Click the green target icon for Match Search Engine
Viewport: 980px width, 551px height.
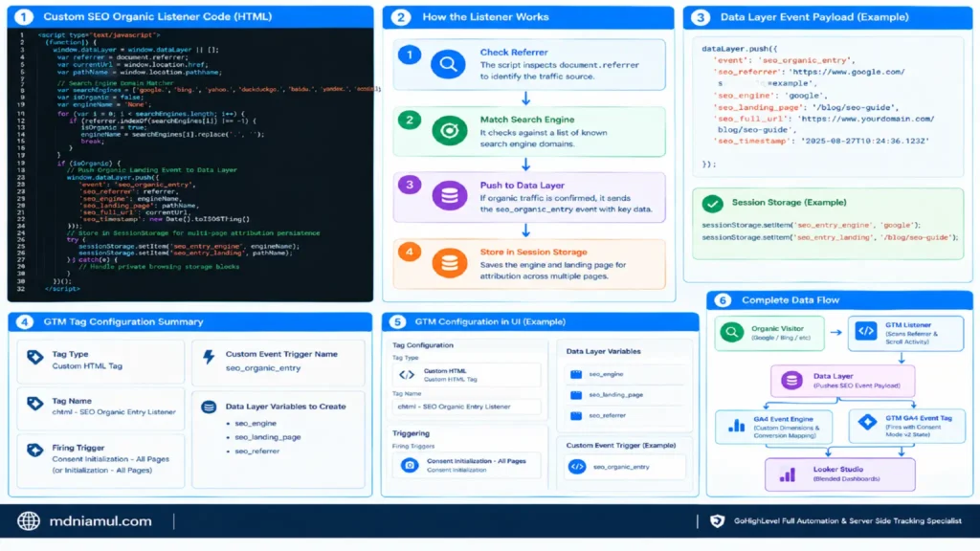point(450,130)
